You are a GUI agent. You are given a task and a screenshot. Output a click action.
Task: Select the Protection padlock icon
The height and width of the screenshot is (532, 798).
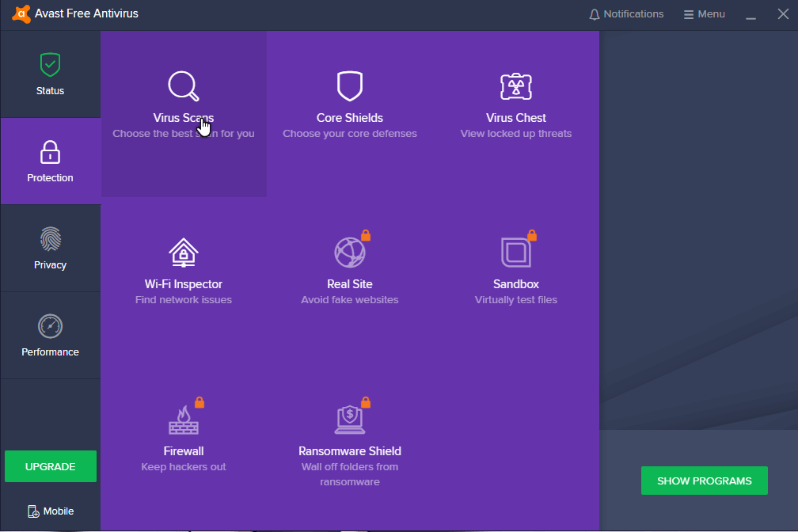click(x=50, y=152)
